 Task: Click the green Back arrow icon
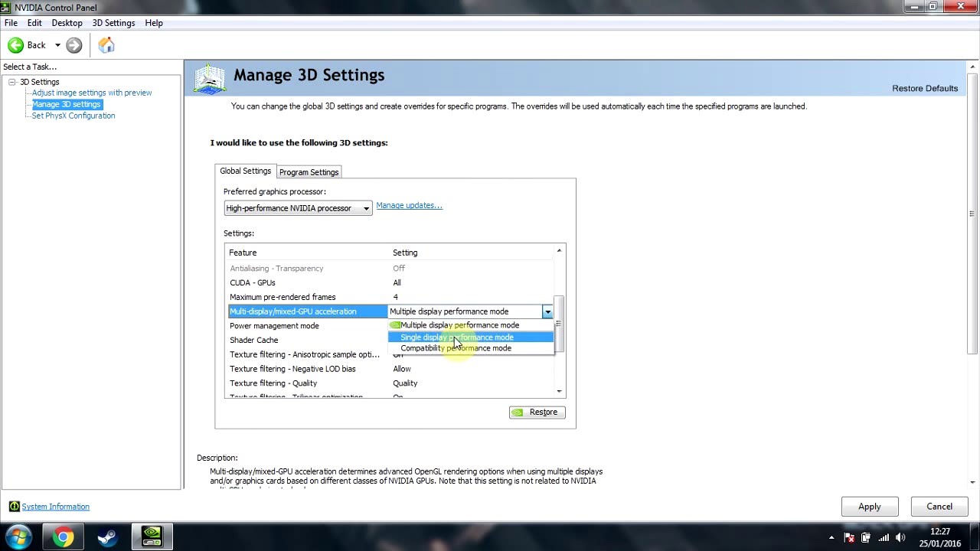coord(15,45)
